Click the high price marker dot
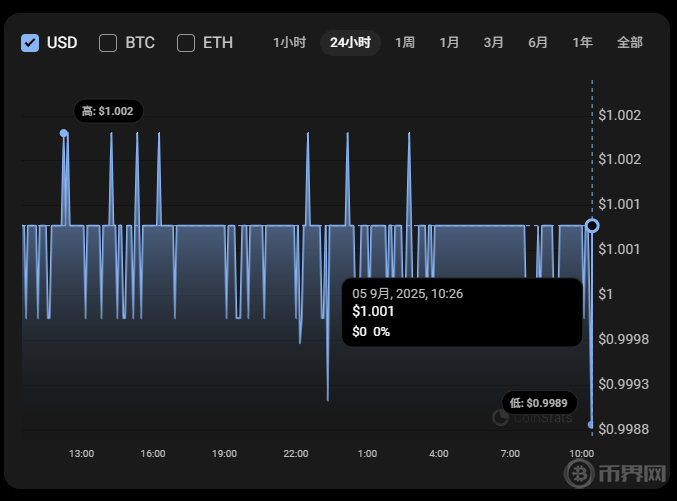677x501 pixels. (64, 133)
